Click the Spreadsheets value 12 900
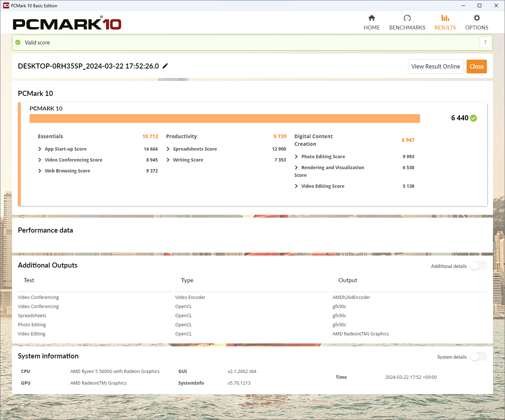Screen dimensions: 505x420 [x=279, y=149]
